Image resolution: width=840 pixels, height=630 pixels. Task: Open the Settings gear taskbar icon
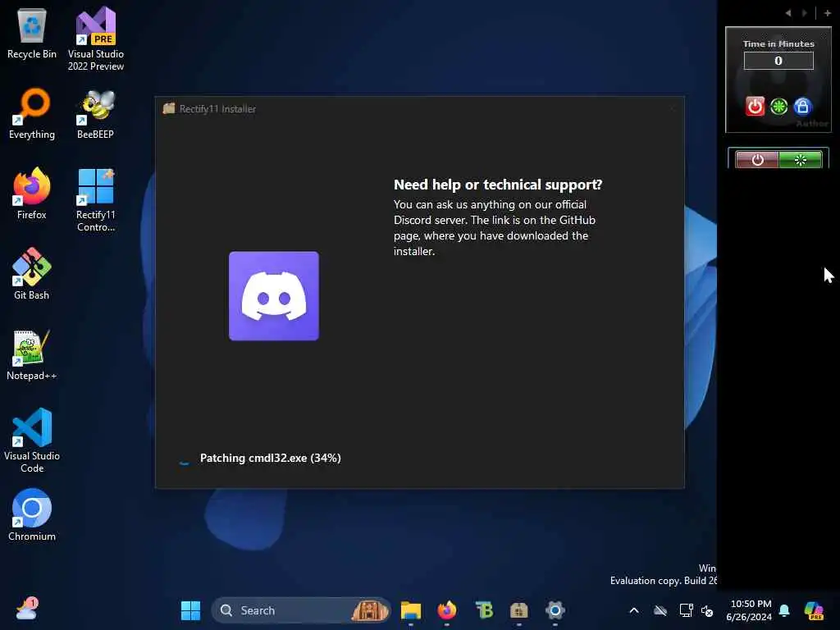[x=555, y=610]
